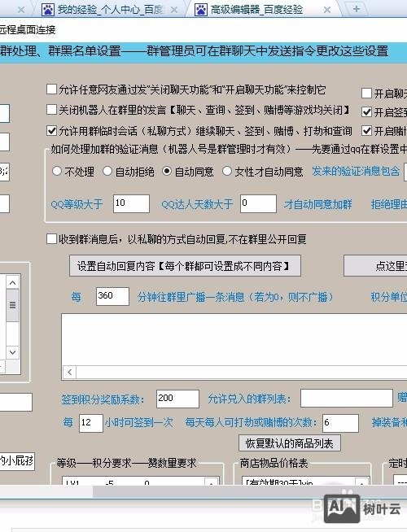
Task: Uncheck 允许用群临时会话继续聊天 option
Action: [x=51, y=130]
